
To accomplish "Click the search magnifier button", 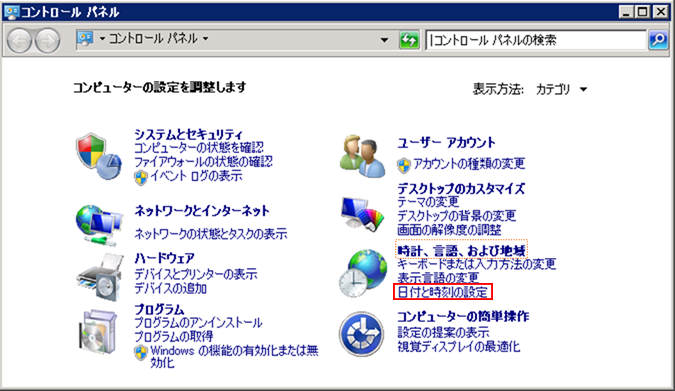I will [x=658, y=40].
